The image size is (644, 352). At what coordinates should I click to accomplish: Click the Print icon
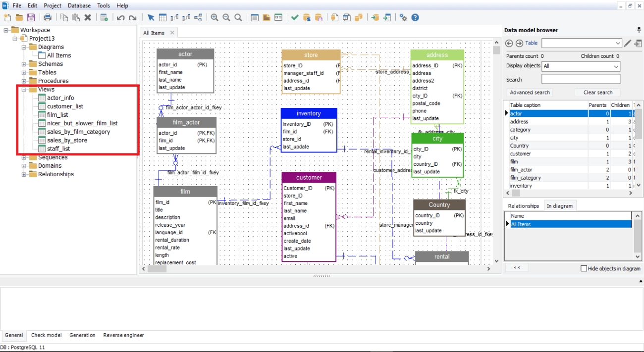(x=48, y=17)
